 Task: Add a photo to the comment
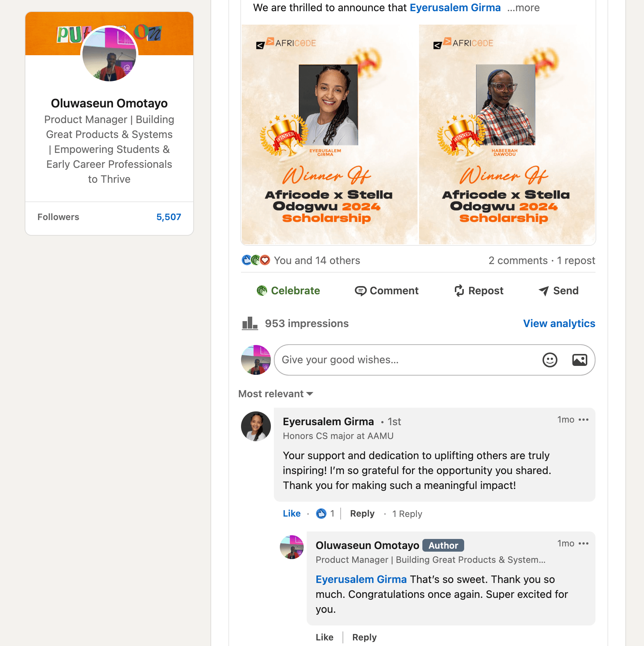(x=579, y=360)
